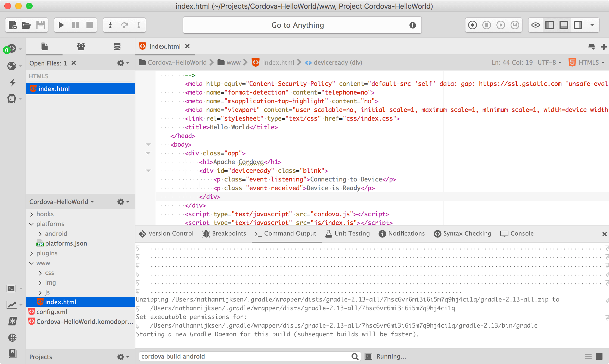The image size is (609, 364).
Task: Expand the js folder
Action: (x=40, y=293)
